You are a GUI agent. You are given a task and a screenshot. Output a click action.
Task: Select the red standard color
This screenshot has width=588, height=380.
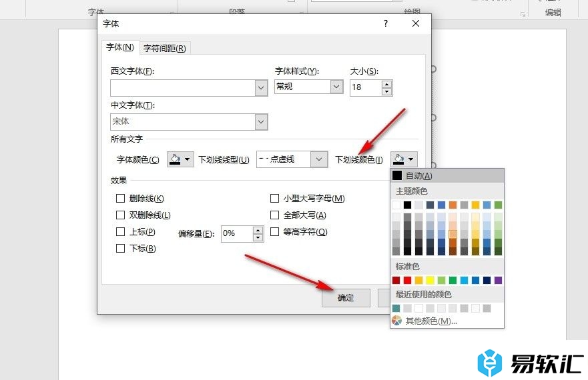click(x=407, y=280)
